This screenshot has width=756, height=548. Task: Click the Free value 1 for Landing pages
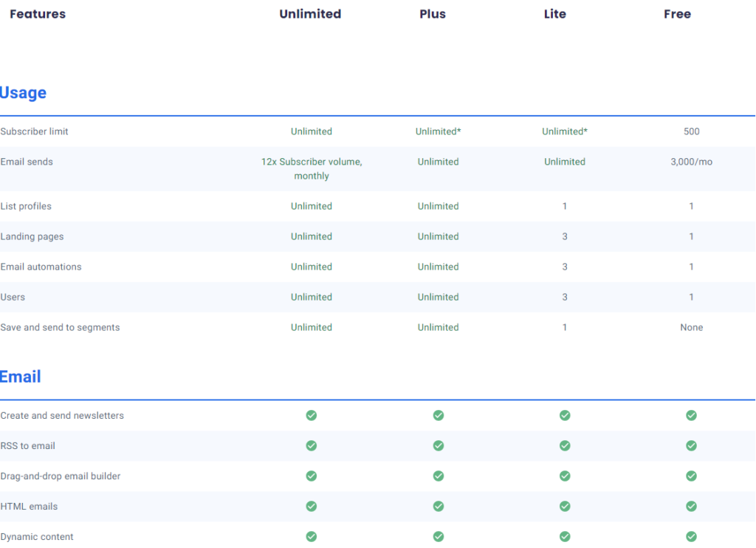[x=691, y=236]
